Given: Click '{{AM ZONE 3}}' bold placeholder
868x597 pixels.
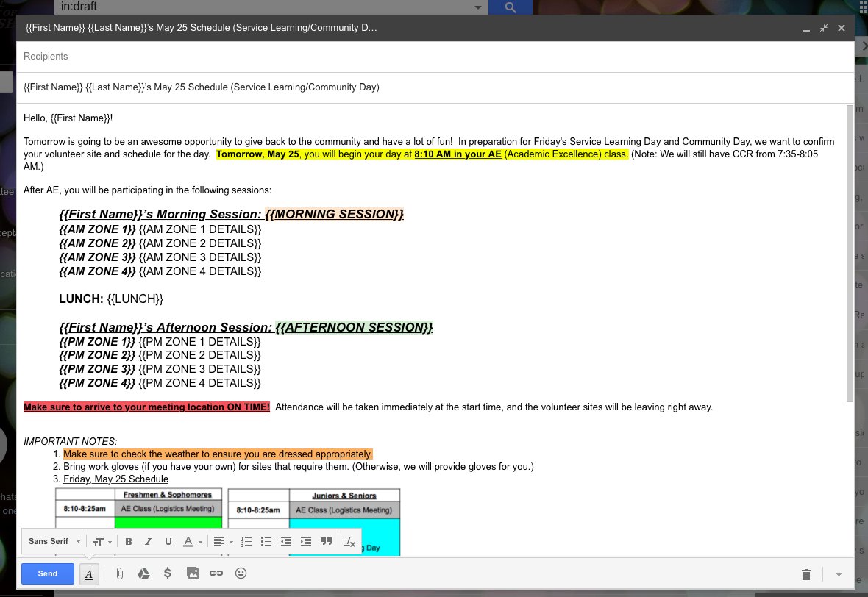Looking at the screenshot, I should (x=97, y=257).
